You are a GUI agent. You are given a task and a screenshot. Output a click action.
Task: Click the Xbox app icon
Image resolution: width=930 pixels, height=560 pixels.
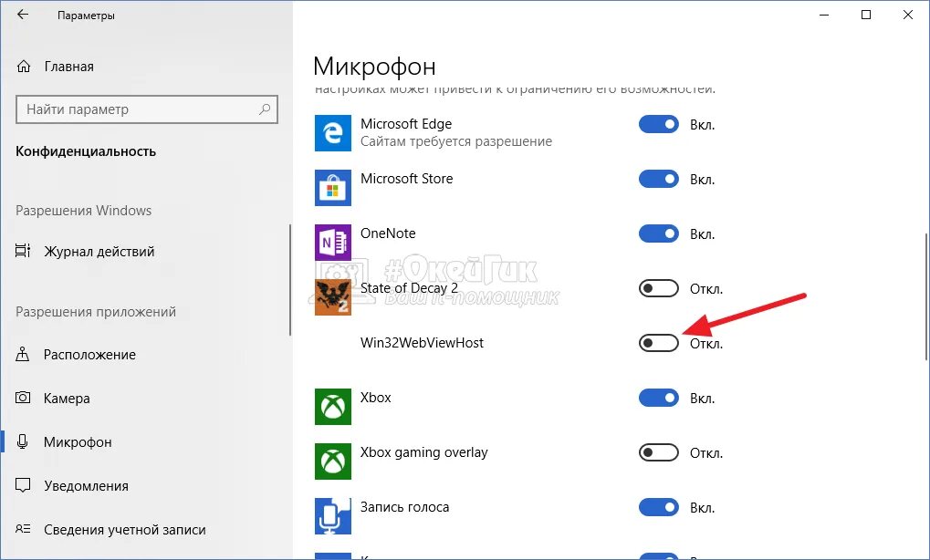333,407
